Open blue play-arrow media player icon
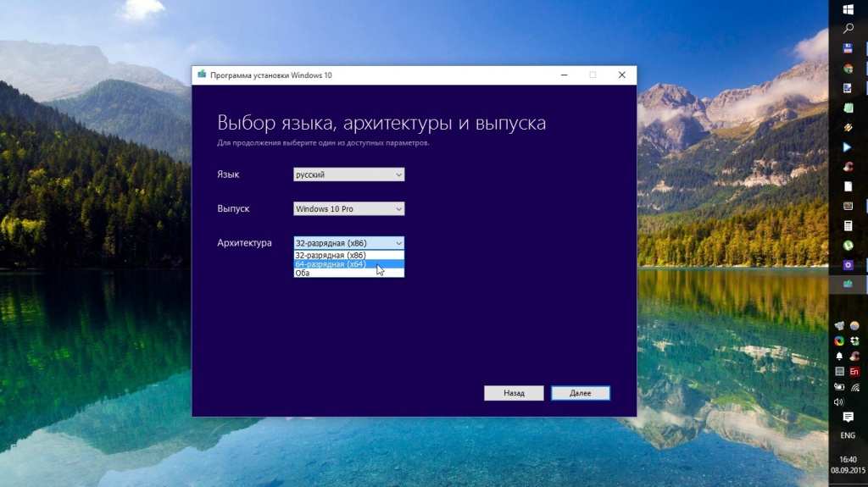The width and height of the screenshot is (868, 487). tap(848, 147)
